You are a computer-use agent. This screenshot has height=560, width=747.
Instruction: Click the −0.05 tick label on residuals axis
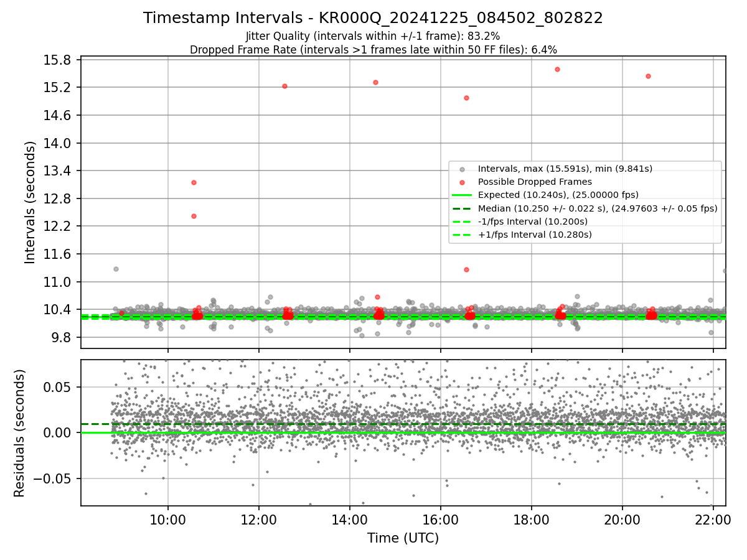tap(53, 478)
